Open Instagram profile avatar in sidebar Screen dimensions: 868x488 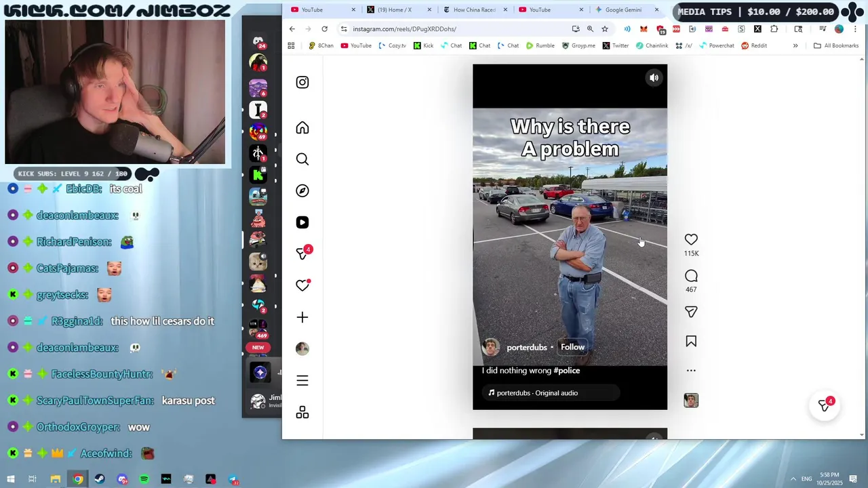[x=302, y=348]
